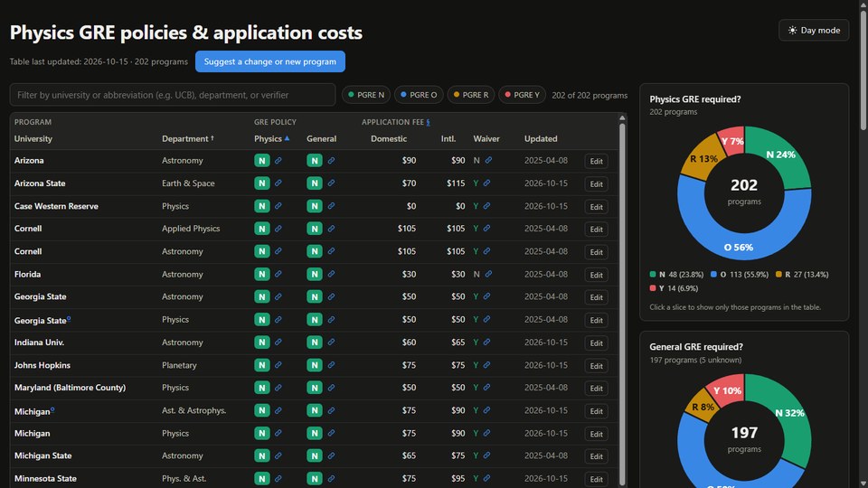The height and width of the screenshot is (488, 868).
Task: Open Georgia State Astronomy Physics GRE link icon
Action: click(x=278, y=296)
